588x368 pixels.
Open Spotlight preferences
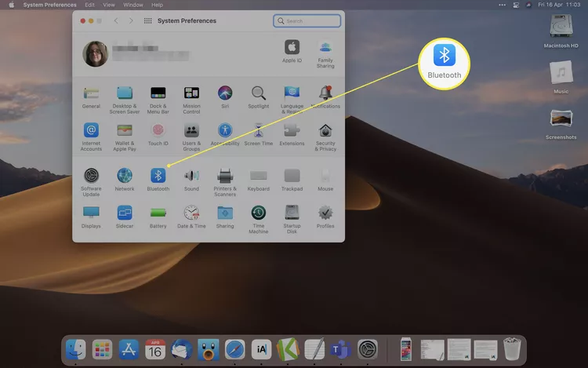click(x=259, y=97)
